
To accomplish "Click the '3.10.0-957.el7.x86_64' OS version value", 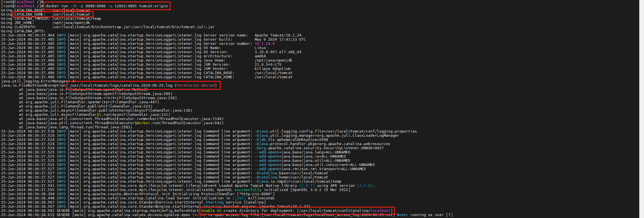I will pos(278,52).
